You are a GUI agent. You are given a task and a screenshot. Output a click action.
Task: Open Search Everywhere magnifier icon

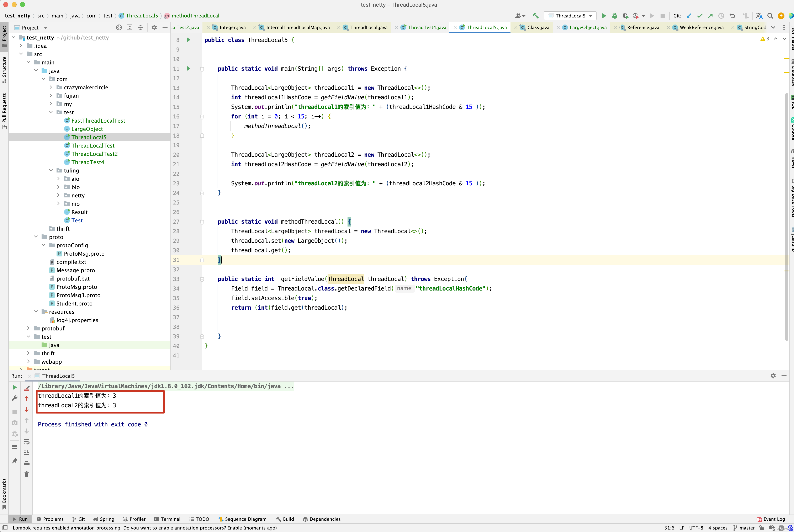point(770,16)
